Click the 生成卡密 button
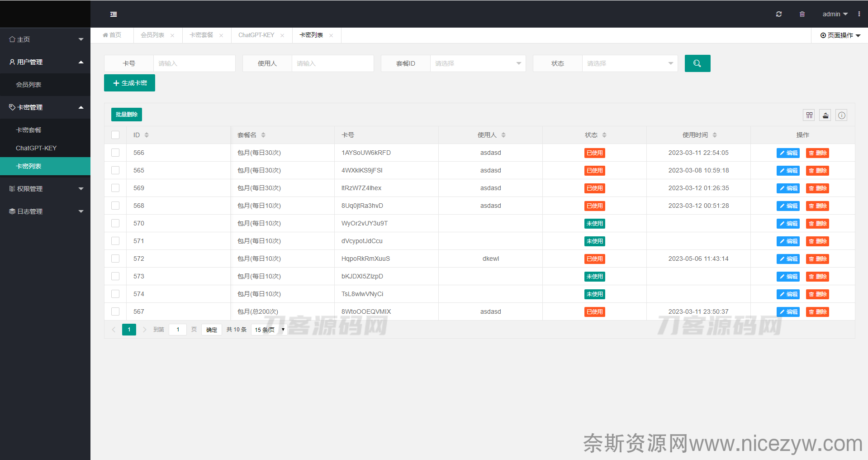 click(129, 83)
